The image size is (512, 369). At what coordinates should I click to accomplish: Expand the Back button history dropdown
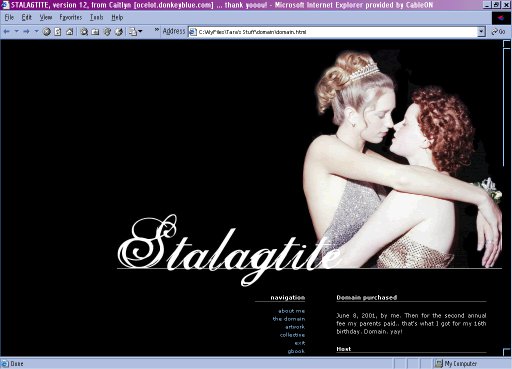tap(16, 31)
